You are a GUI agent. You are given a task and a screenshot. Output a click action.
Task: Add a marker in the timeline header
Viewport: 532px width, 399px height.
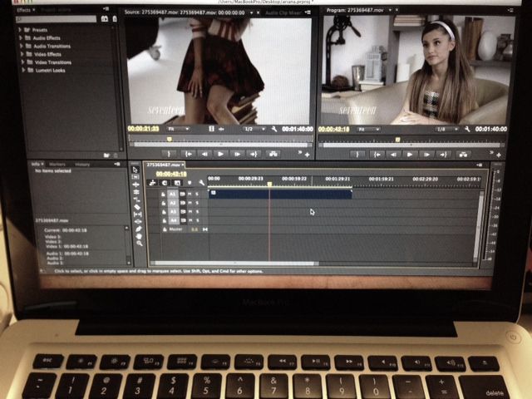(x=190, y=183)
